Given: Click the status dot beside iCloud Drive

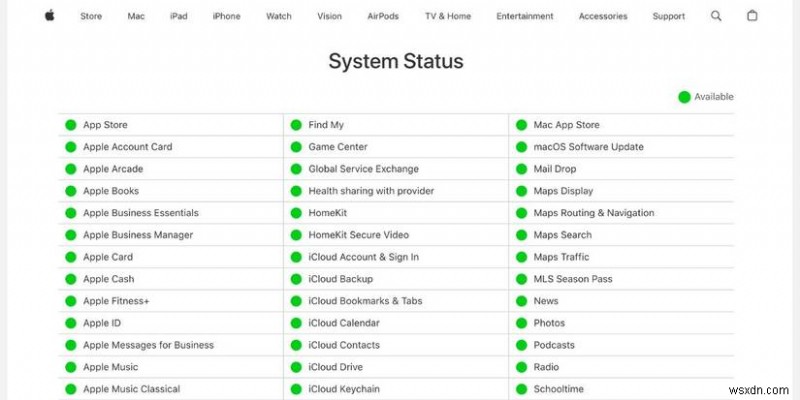Looking at the screenshot, I should pos(296,367).
